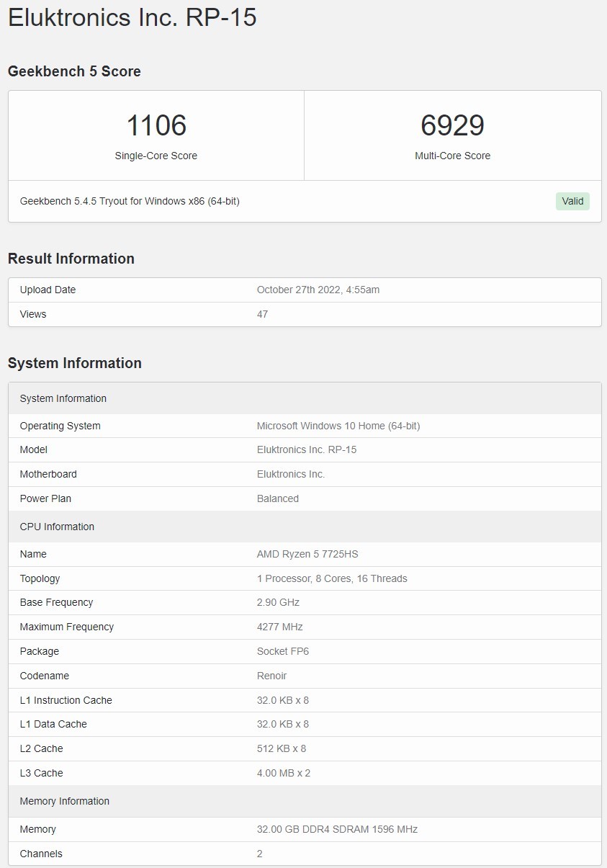Click the Power Plan value Balanced
The height and width of the screenshot is (868, 607).
point(277,498)
